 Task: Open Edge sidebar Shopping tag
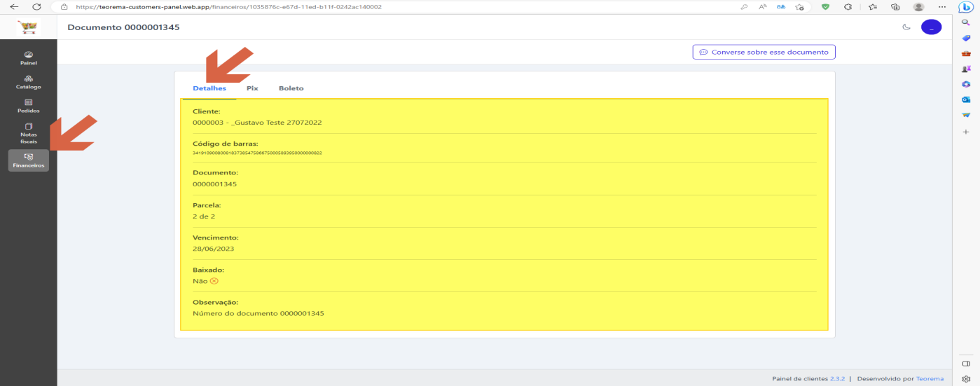pos(966,38)
